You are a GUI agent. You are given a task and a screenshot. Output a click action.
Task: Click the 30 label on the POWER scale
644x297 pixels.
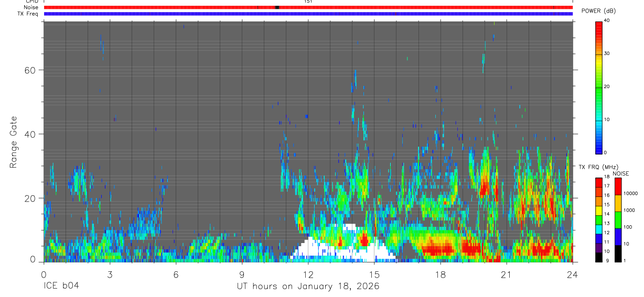coord(608,53)
